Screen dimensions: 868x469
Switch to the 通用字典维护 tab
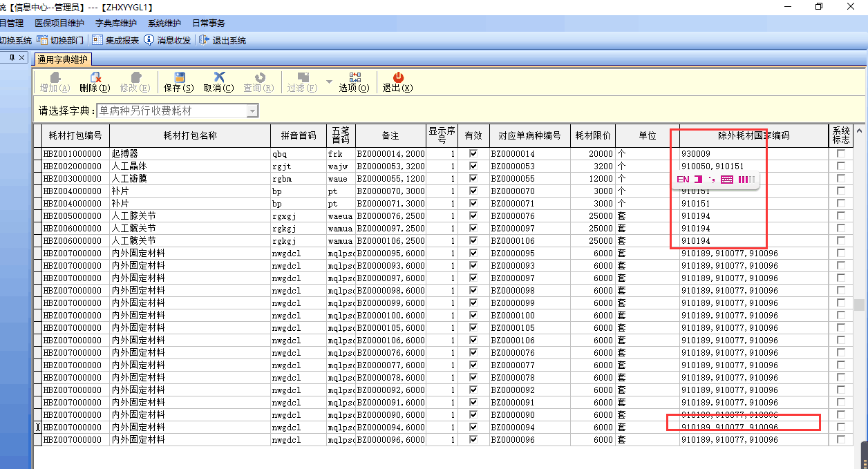point(62,59)
